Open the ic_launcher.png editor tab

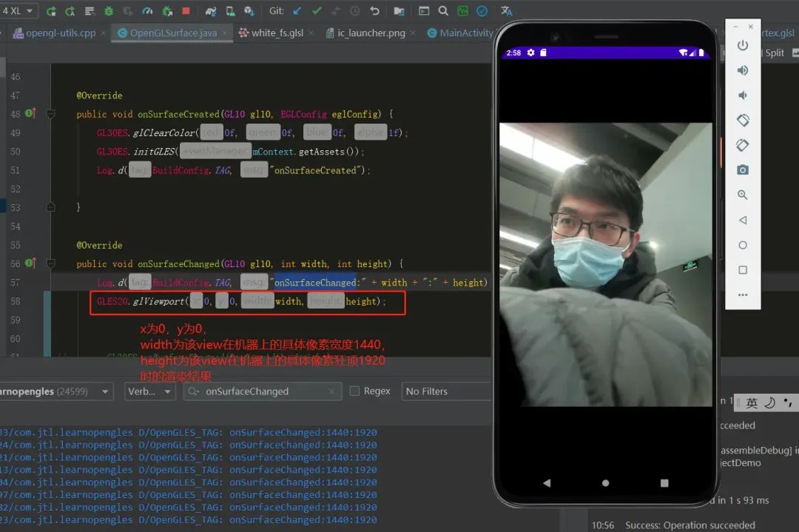pos(370,33)
